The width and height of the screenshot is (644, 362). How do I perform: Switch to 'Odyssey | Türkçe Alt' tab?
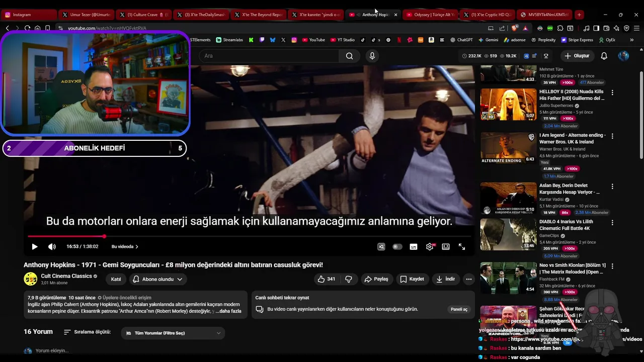coord(430,15)
